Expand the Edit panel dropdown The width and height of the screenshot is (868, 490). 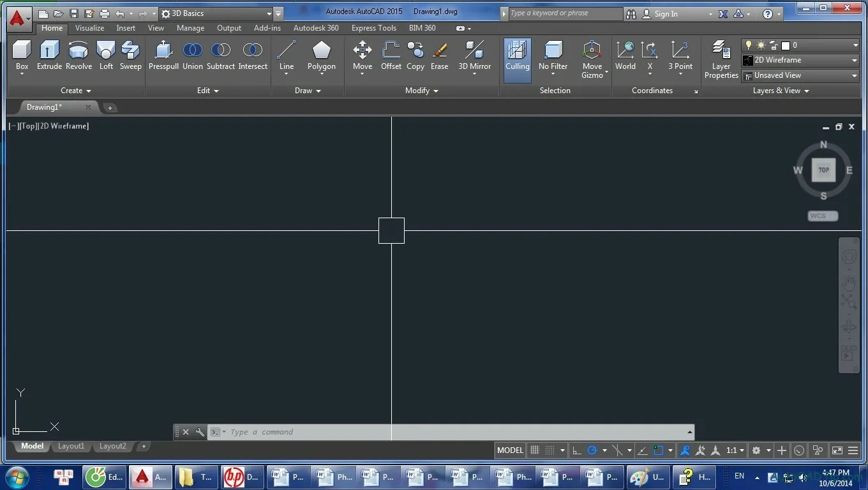(208, 91)
